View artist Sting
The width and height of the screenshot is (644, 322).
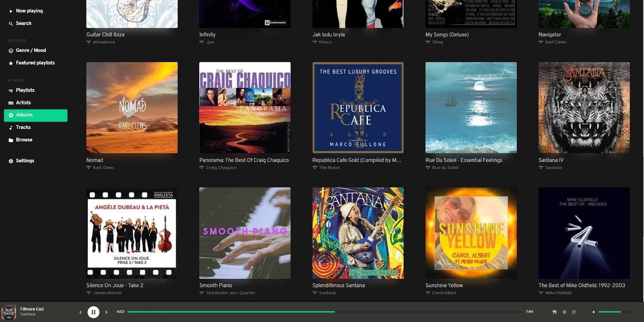click(438, 42)
